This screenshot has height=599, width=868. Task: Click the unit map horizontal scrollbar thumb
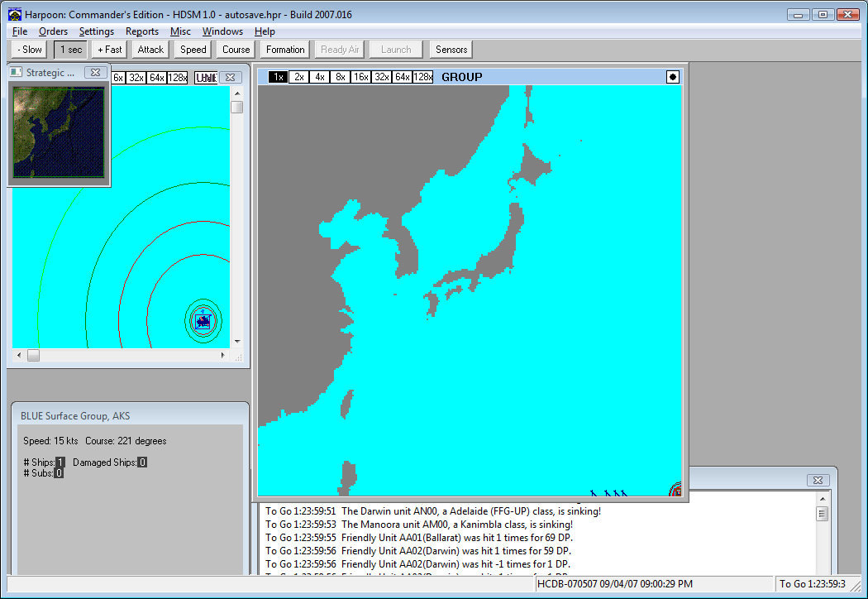[x=33, y=355]
